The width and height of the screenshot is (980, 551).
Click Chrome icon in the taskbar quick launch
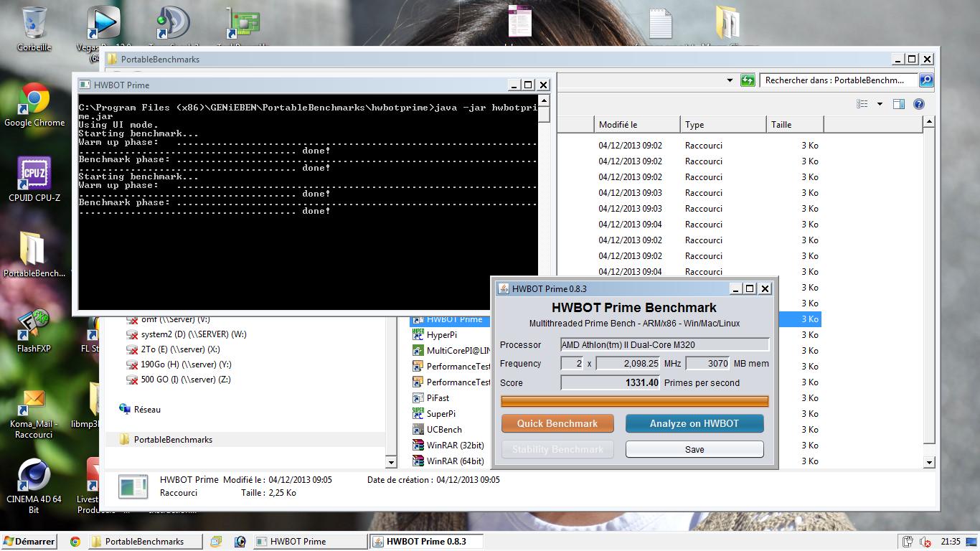pyautogui.click(x=75, y=542)
